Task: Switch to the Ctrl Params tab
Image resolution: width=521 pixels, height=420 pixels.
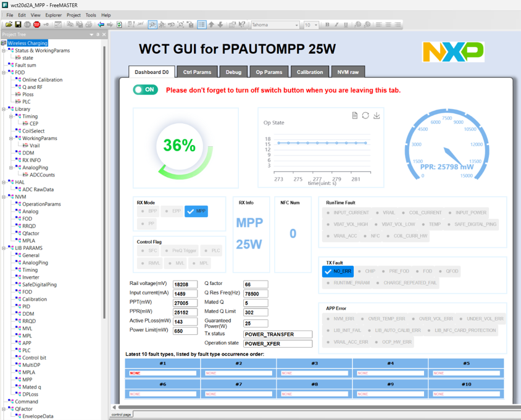Action: point(197,72)
